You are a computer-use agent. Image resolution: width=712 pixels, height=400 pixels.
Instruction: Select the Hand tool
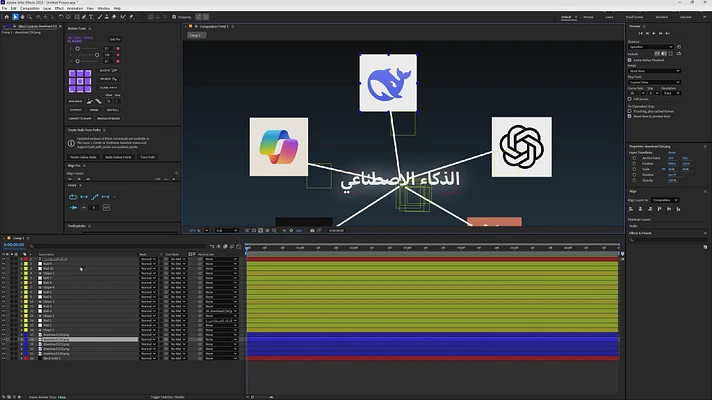22,17
